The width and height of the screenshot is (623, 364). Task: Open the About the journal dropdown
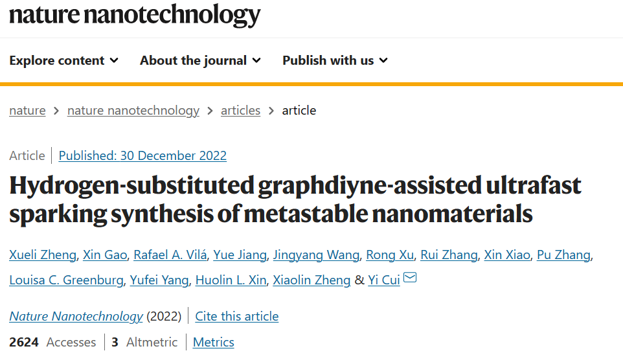(200, 60)
